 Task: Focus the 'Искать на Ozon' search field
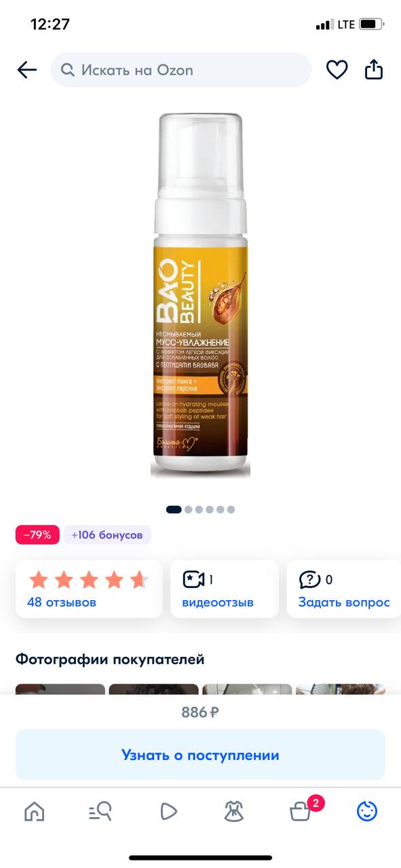click(181, 70)
